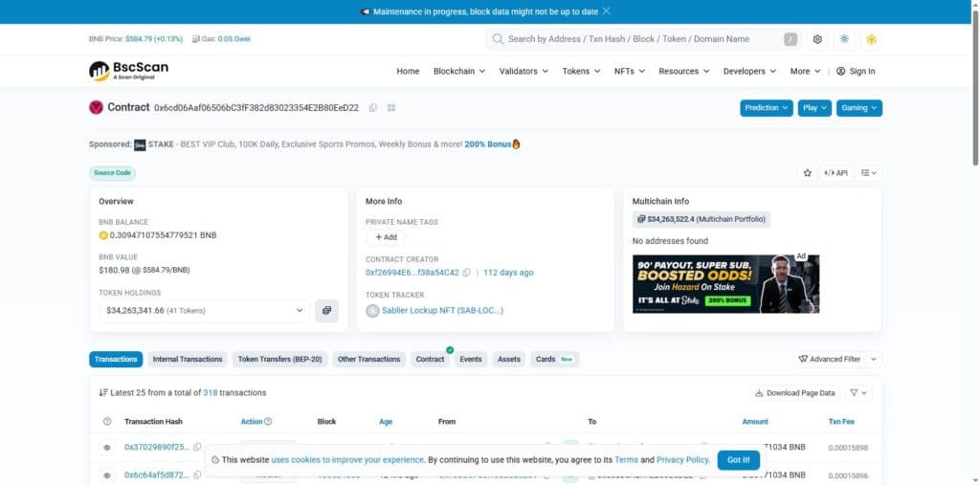Click the Stake boosted odds ad banner
Image resolution: width=980 pixels, height=486 pixels.
[x=725, y=283]
